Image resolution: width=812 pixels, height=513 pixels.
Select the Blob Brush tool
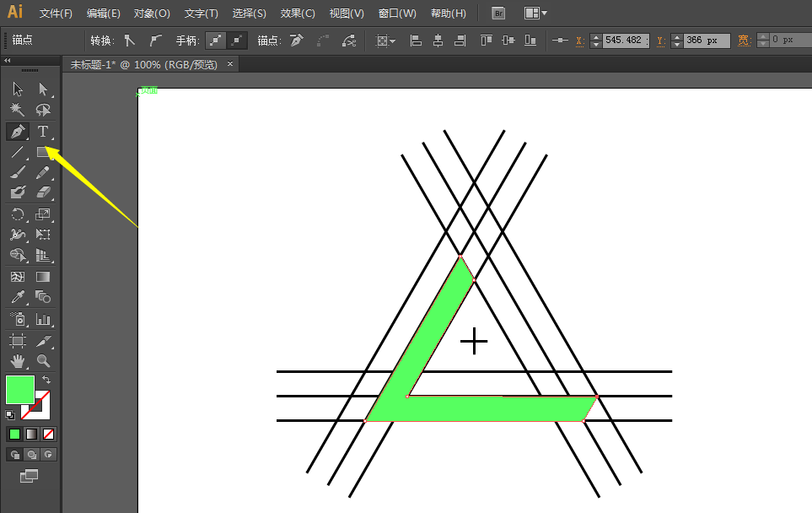coord(18,192)
